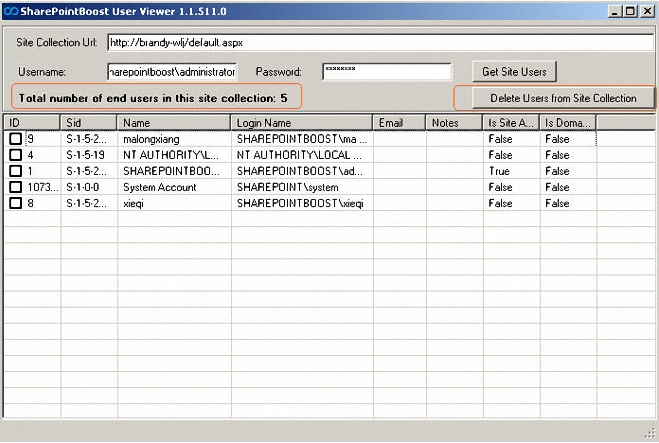Tick the checkbox for malongxiang row
The width and height of the screenshot is (659, 443).
[x=16, y=139]
